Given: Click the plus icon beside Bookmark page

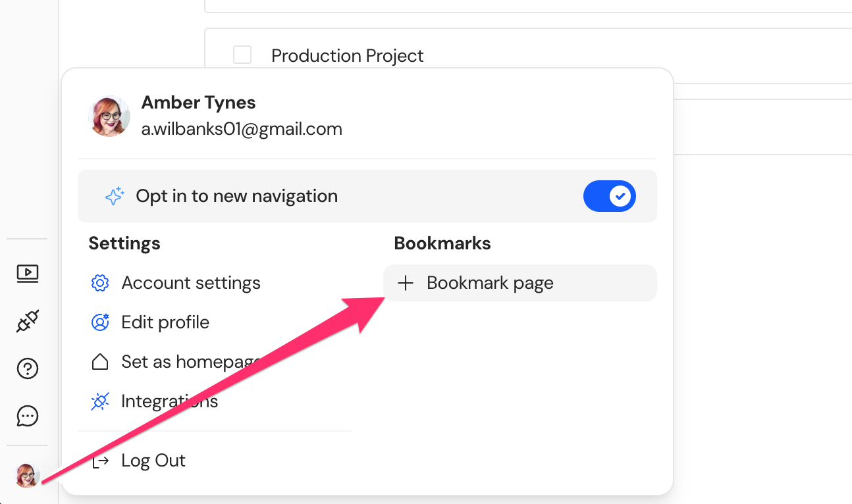Looking at the screenshot, I should (406, 283).
